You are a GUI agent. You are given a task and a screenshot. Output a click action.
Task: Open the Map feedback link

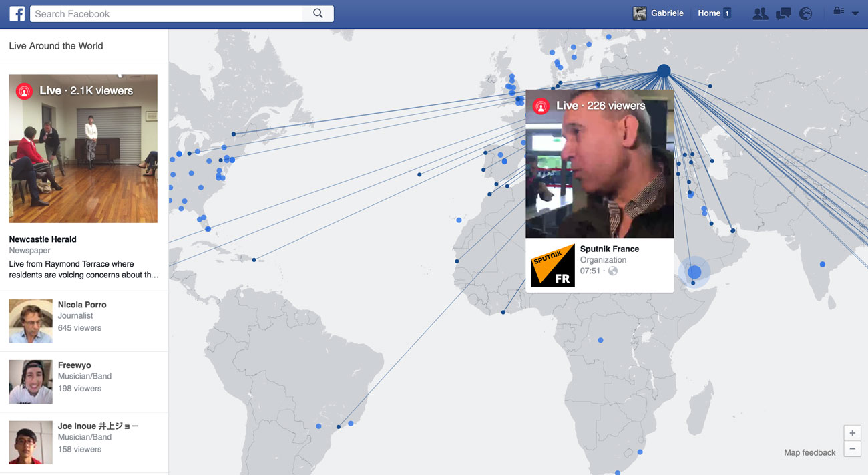click(809, 453)
